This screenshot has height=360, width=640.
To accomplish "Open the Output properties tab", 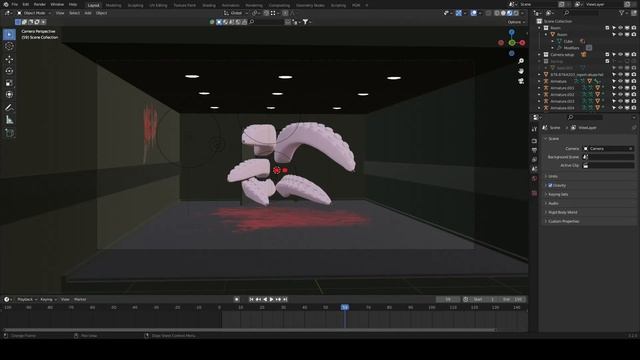I will 534,150.
